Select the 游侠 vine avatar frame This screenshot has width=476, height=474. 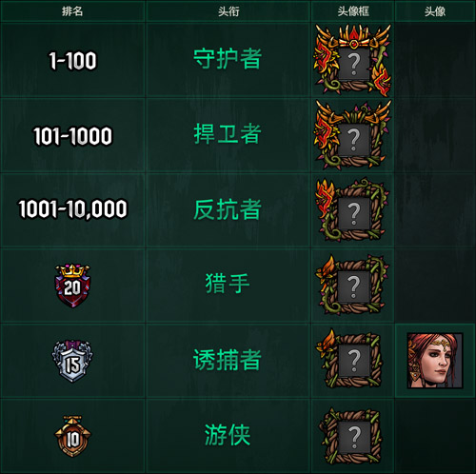pyautogui.click(x=350, y=436)
